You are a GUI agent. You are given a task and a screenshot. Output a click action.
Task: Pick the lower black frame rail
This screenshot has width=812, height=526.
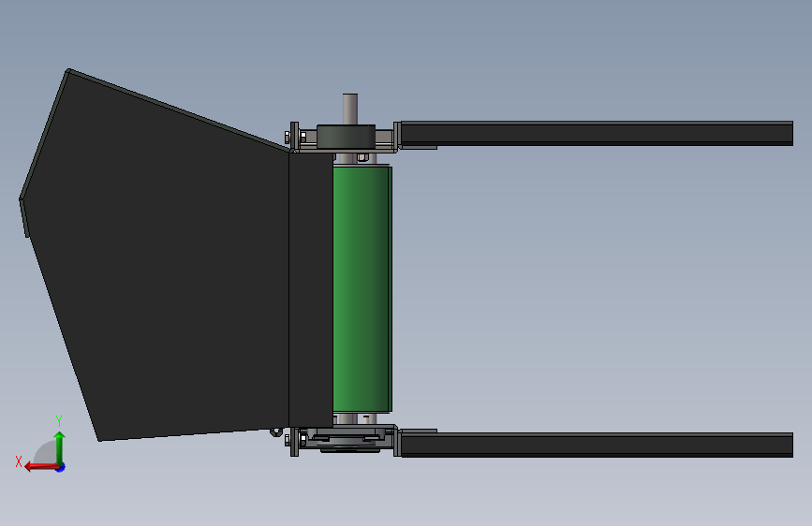pyautogui.click(x=597, y=445)
